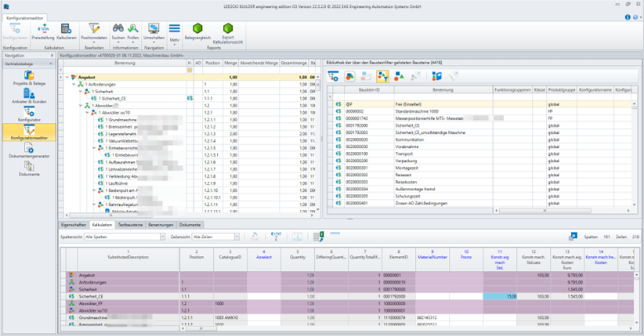
Task: Open the Konfigurator navigation item
Action: 29,114
